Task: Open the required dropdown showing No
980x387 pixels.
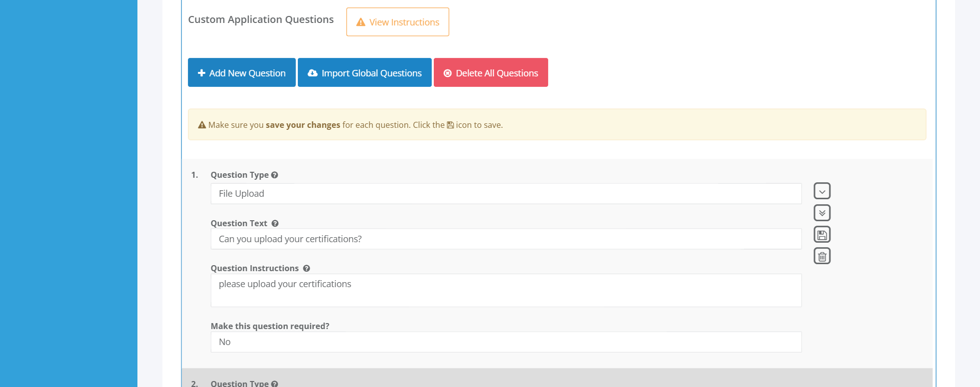Action: [506, 342]
